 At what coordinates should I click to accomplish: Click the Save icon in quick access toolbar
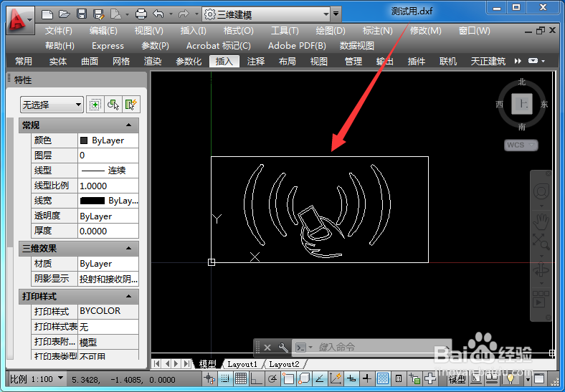click(x=82, y=14)
